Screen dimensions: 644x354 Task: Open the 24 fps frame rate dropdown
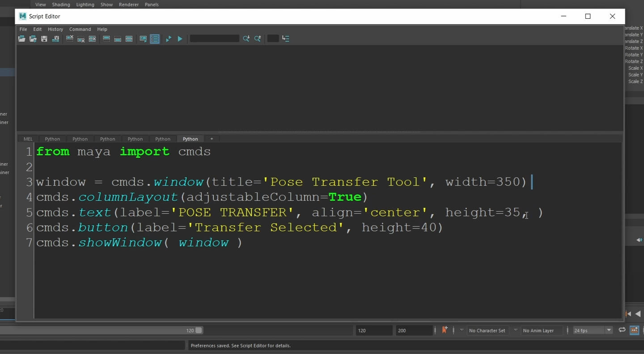(x=609, y=330)
